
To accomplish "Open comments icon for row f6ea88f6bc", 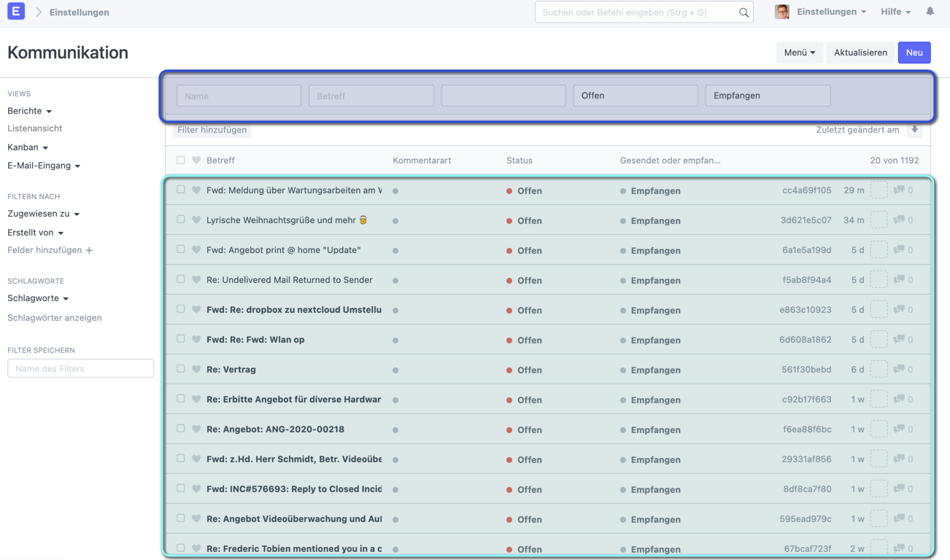I will tap(899, 429).
